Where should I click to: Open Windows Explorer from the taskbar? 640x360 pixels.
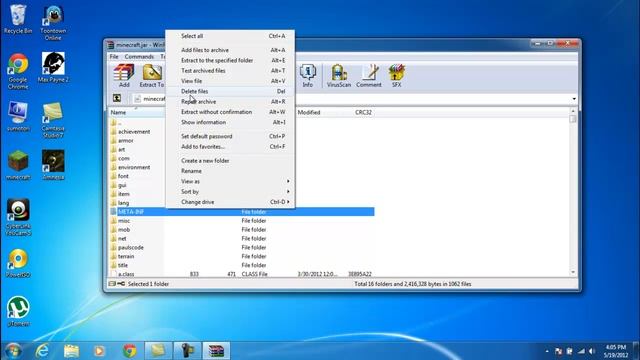[x=71, y=351]
